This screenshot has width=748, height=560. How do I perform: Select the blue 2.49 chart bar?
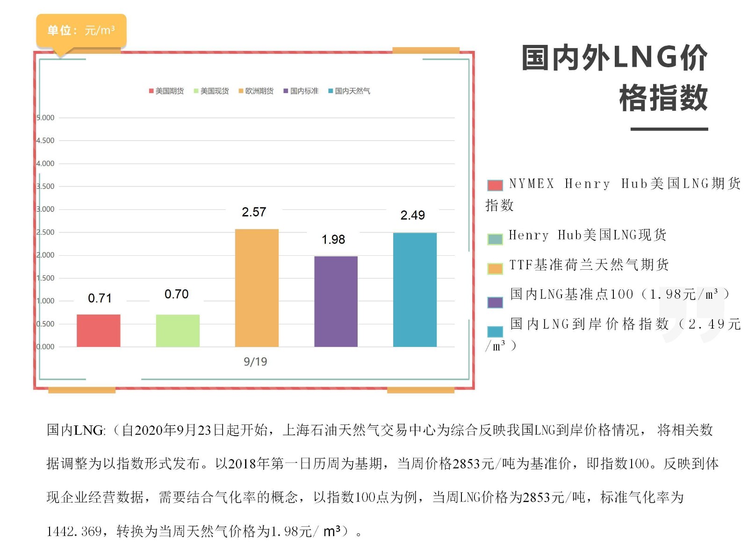click(415, 290)
